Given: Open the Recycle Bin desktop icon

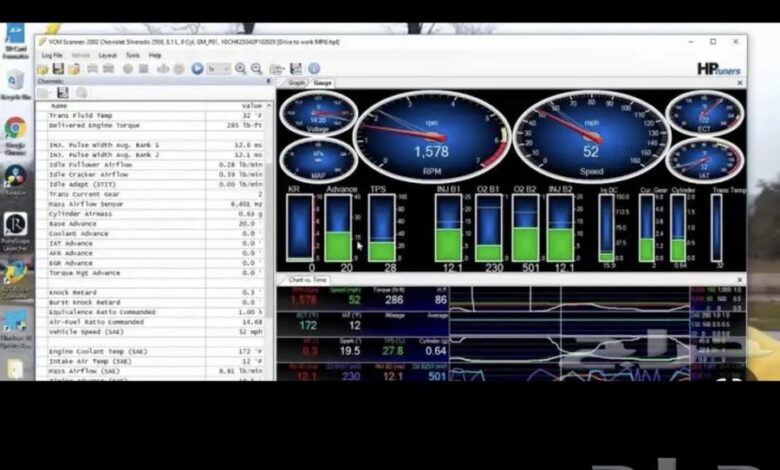Looking at the screenshot, I should (15, 83).
